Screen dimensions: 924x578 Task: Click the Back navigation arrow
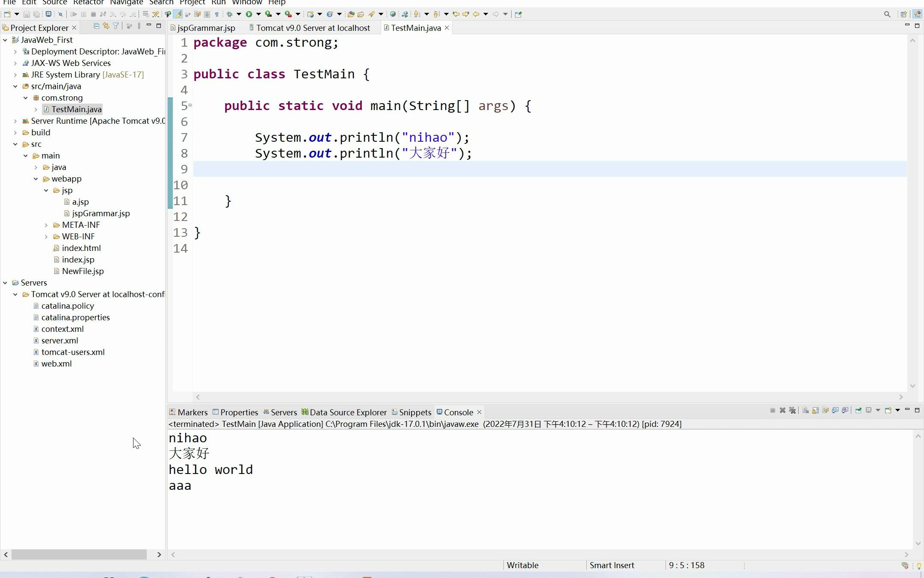pos(476,14)
